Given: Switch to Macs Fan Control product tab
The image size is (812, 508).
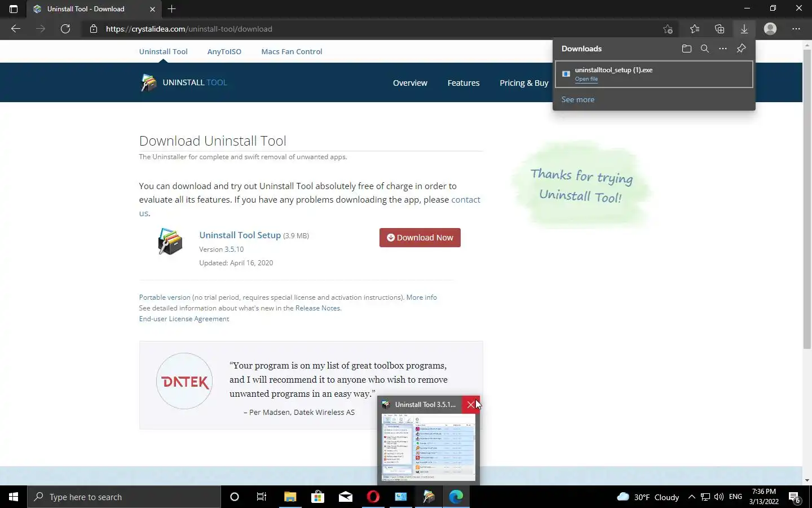Looking at the screenshot, I should pyautogui.click(x=292, y=51).
